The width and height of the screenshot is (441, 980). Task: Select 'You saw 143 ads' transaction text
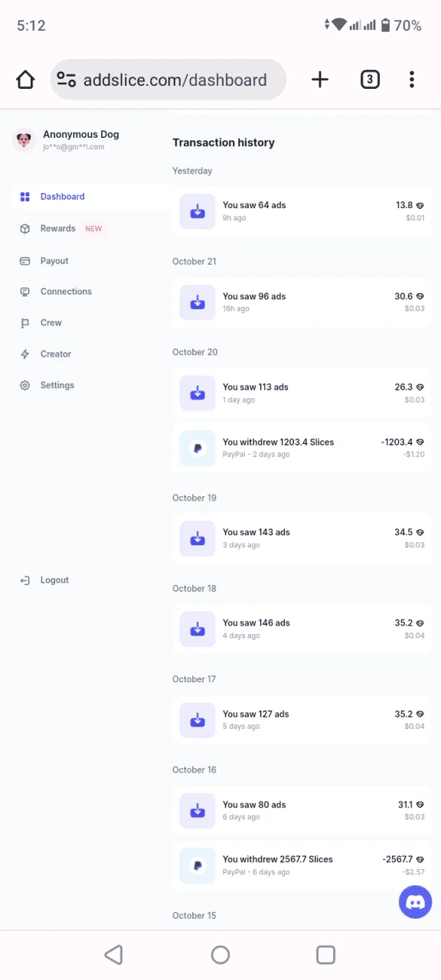pyautogui.click(x=256, y=532)
